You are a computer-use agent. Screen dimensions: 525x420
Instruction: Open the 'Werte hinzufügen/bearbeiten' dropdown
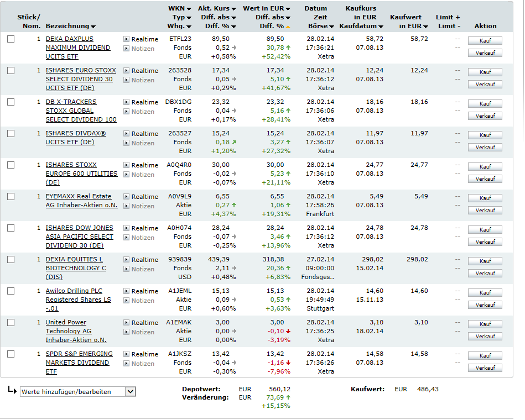(x=130, y=392)
